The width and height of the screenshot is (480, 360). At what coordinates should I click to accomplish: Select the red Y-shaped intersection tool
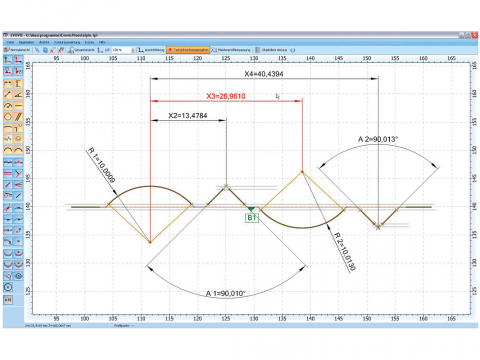(18, 173)
